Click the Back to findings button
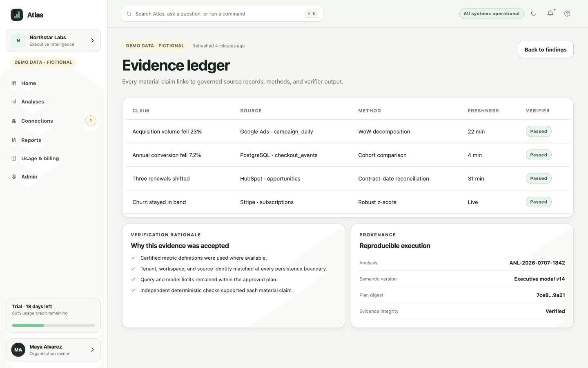This screenshot has width=588, height=368. (x=546, y=49)
